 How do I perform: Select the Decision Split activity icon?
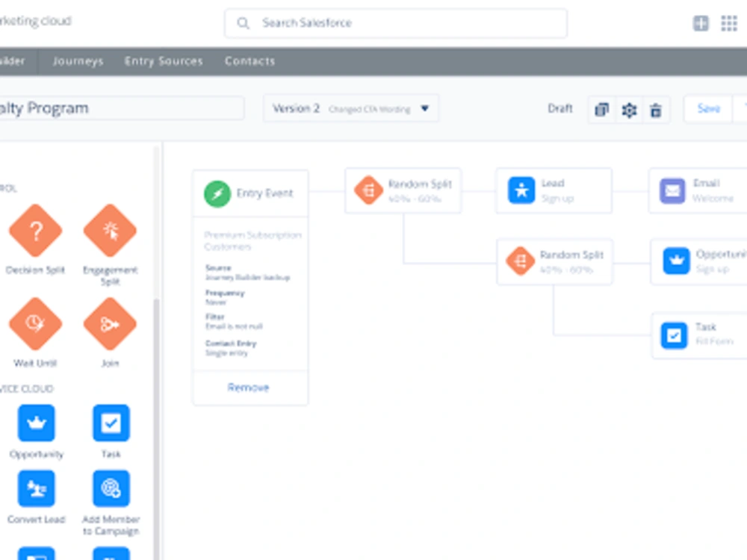point(36,231)
